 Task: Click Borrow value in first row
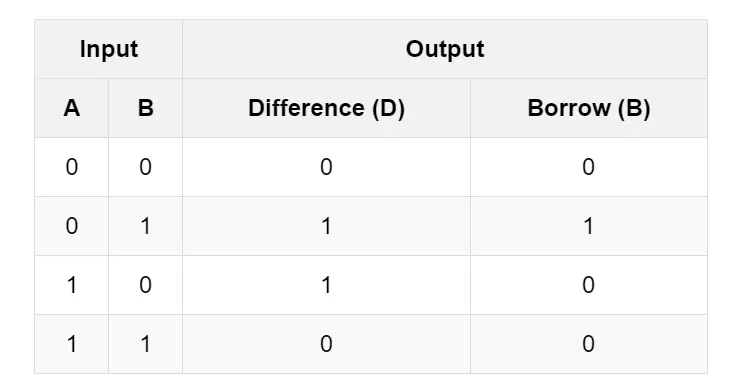pyautogui.click(x=589, y=167)
